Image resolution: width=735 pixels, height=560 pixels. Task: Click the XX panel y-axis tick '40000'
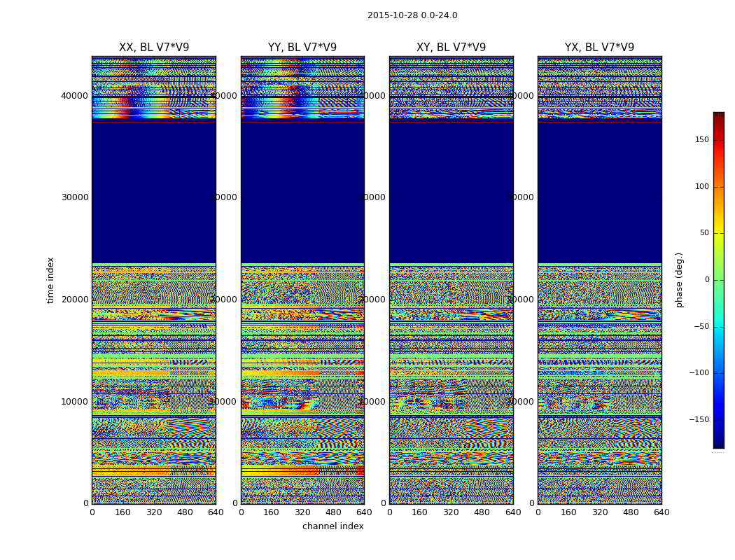[74, 96]
